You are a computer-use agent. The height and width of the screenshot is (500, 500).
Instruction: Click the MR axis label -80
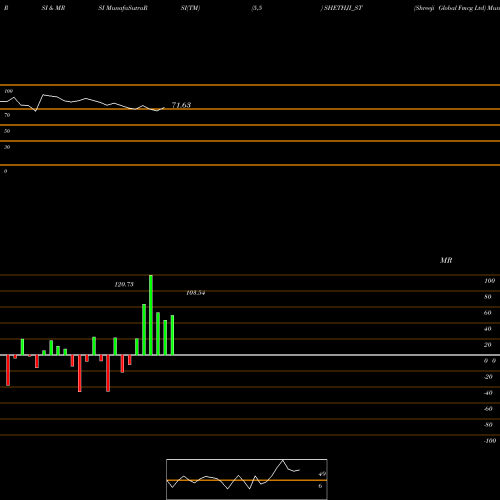(488, 425)
